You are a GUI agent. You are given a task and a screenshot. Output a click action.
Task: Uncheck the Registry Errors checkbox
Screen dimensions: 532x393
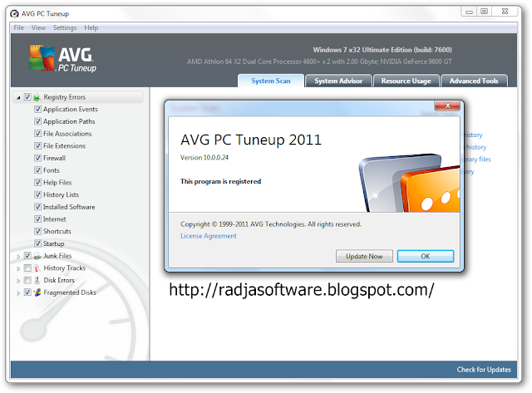click(x=27, y=97)
